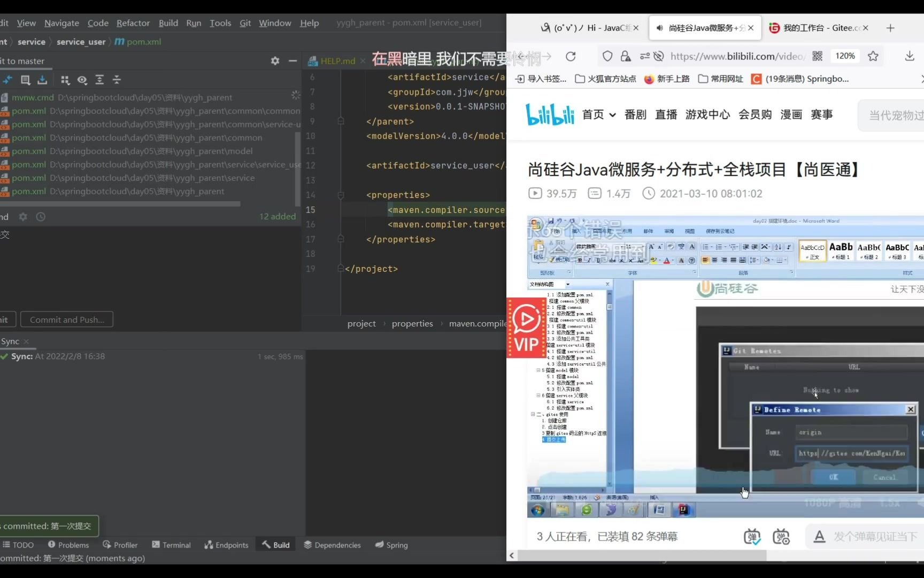Bookmark this page with the star icon
The width and height of the screenshot is (924, 578).
(x=873, y=56)
